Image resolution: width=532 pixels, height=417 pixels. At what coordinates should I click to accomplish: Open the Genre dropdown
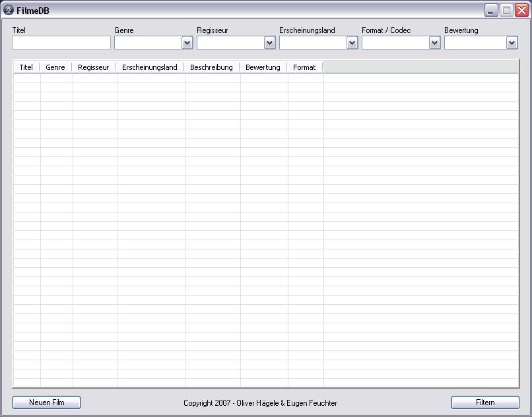tap(187, 43)
